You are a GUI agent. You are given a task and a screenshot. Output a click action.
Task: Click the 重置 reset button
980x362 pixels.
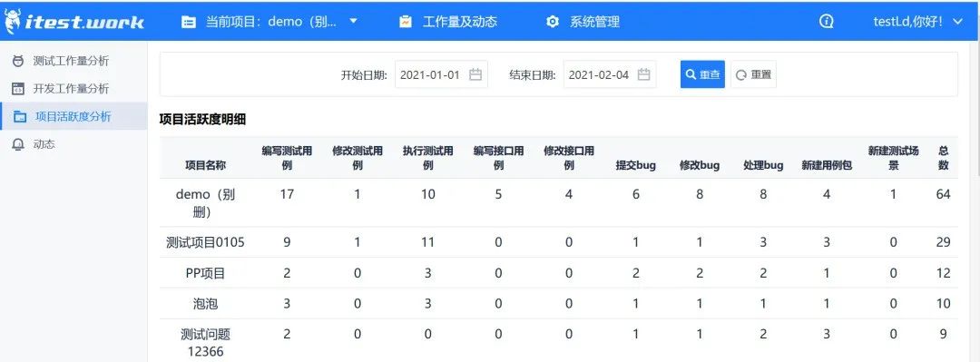754,74
